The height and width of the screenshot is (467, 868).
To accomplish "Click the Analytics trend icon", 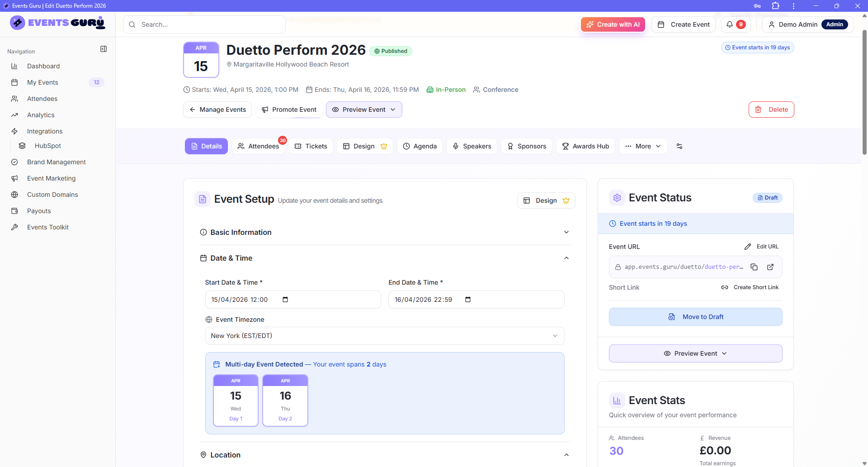I will tap(14, 115).
